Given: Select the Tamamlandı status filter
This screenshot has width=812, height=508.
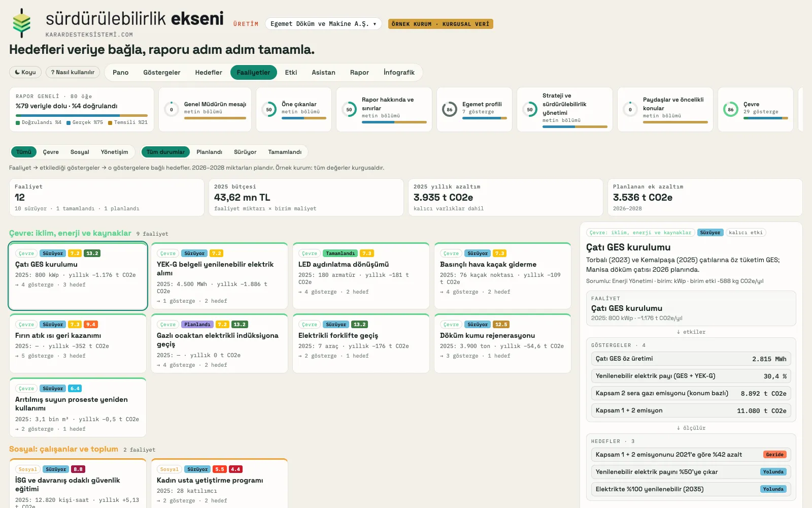Looking at the screenshot, I should coord(285,152).
